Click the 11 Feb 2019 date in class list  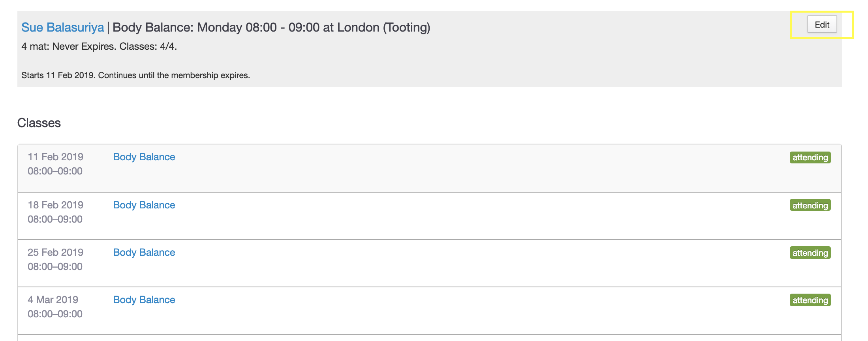pyautogui.click(x=55, y=157)
